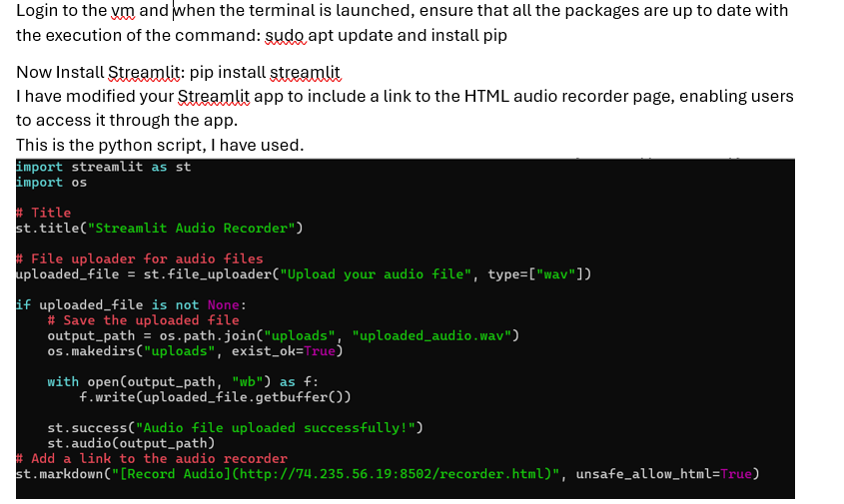Click the "# Title" comment in code
This screenshot has width=844, height=504.
(x=44, y=213)
